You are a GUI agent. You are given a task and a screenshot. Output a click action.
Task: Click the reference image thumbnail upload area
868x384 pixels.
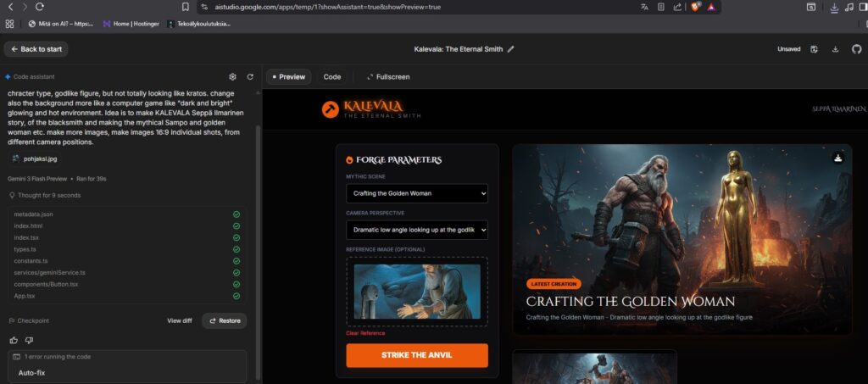[x=416, y=292]
